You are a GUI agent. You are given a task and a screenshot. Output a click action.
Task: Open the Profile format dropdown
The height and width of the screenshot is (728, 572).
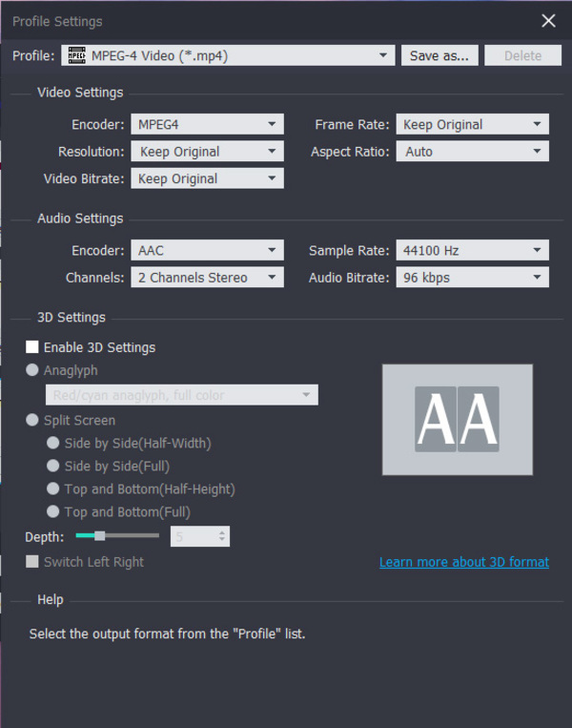228,55
